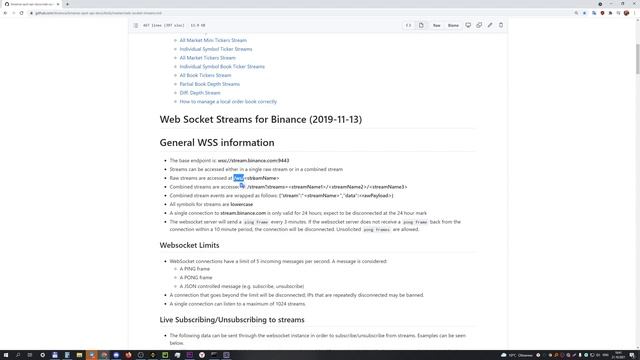Click the extensions puzzle icon
Image resolution: width=640 pixels, height=360 pixels.
(x=611, y=13)
